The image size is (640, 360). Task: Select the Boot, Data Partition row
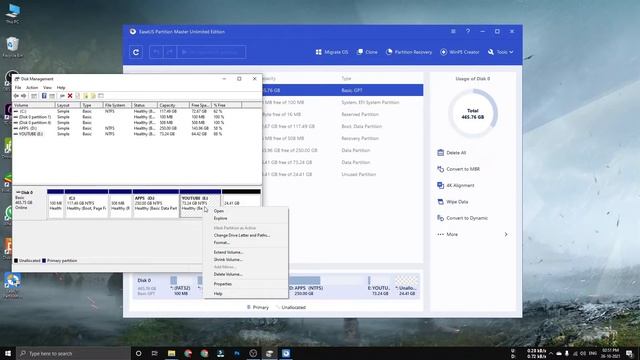coord(342,127)
